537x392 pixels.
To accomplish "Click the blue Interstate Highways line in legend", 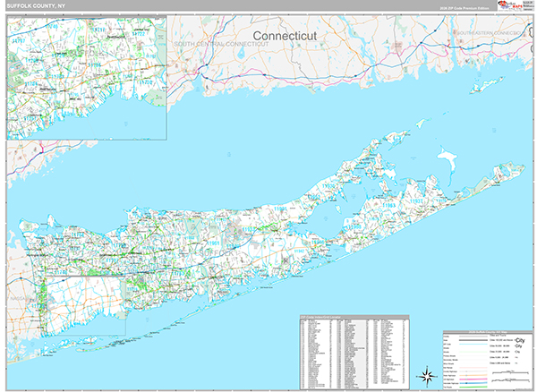I will (473, 383).
